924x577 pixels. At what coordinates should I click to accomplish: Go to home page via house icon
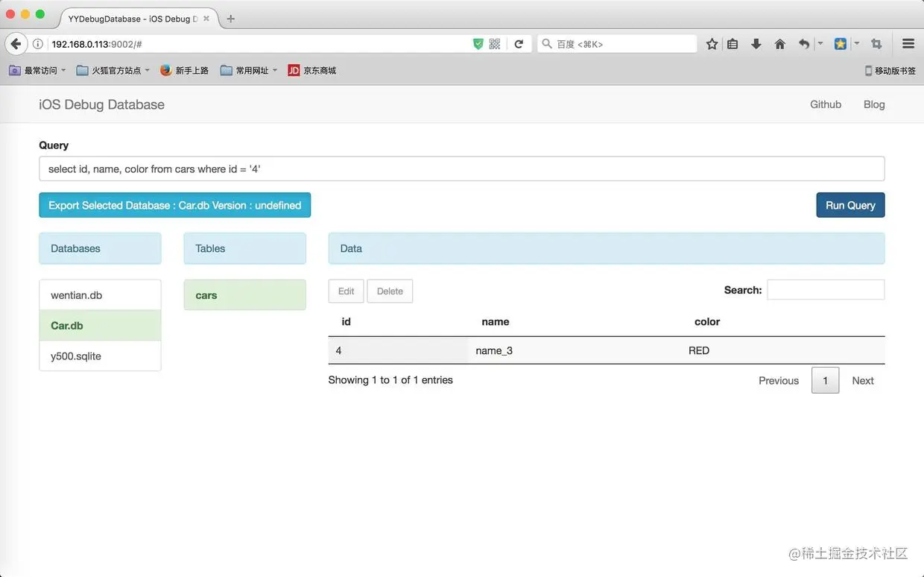coord(780,44)
